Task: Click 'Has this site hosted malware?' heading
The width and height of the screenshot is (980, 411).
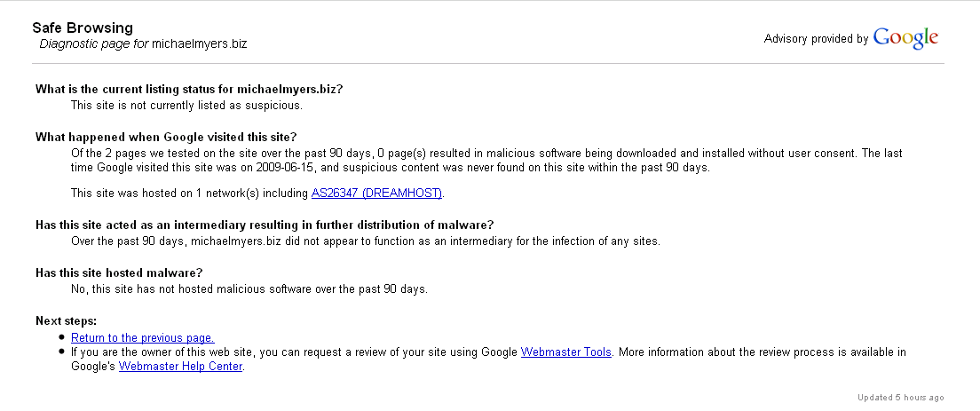Action: pos(119,273)
